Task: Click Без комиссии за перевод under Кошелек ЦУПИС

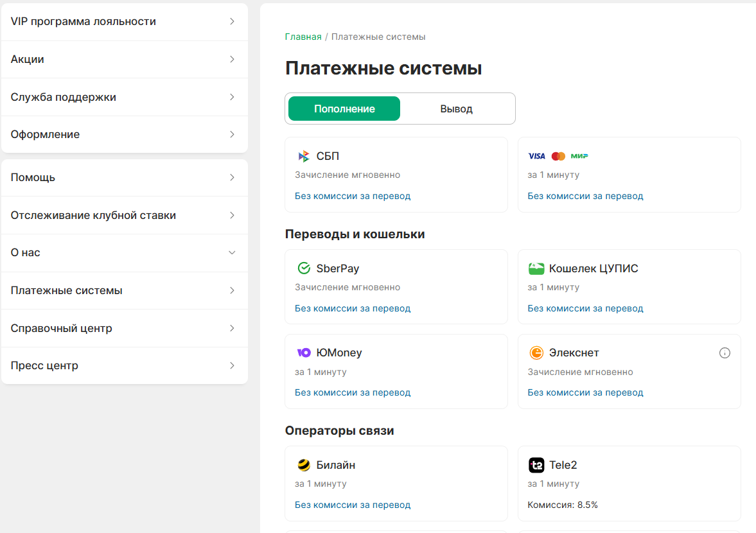Action: 585,308
